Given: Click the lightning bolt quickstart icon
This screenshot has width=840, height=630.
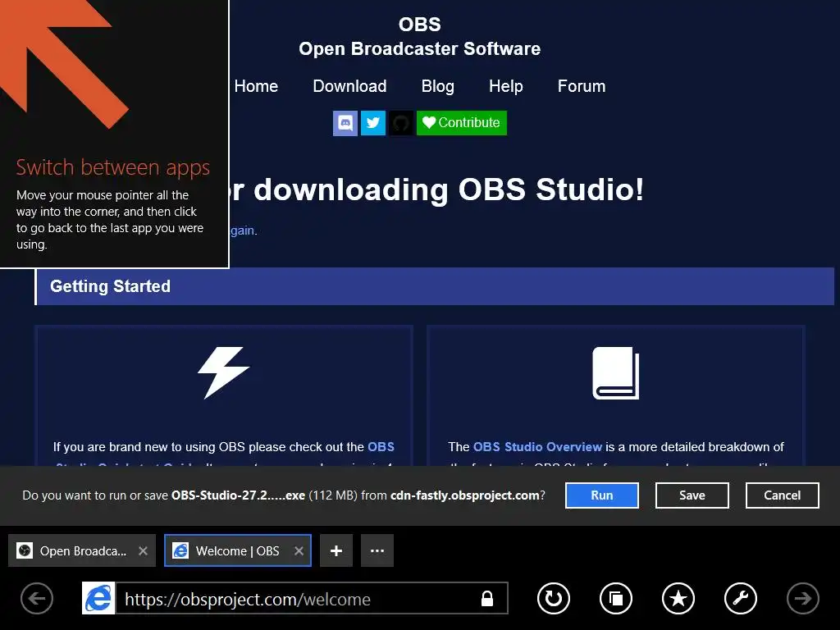Looking at the screenshot, I should [x=223, y=372].
